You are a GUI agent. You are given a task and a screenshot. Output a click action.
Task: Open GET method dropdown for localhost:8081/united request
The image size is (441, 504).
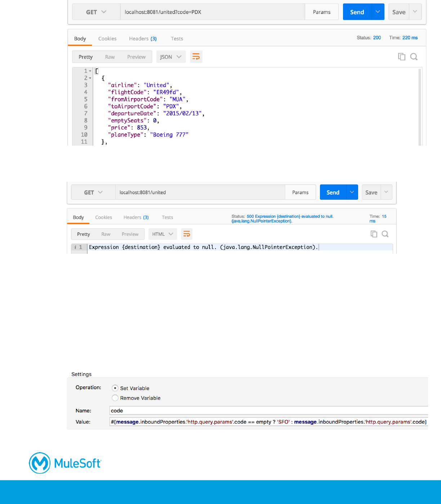pos(93,192)
